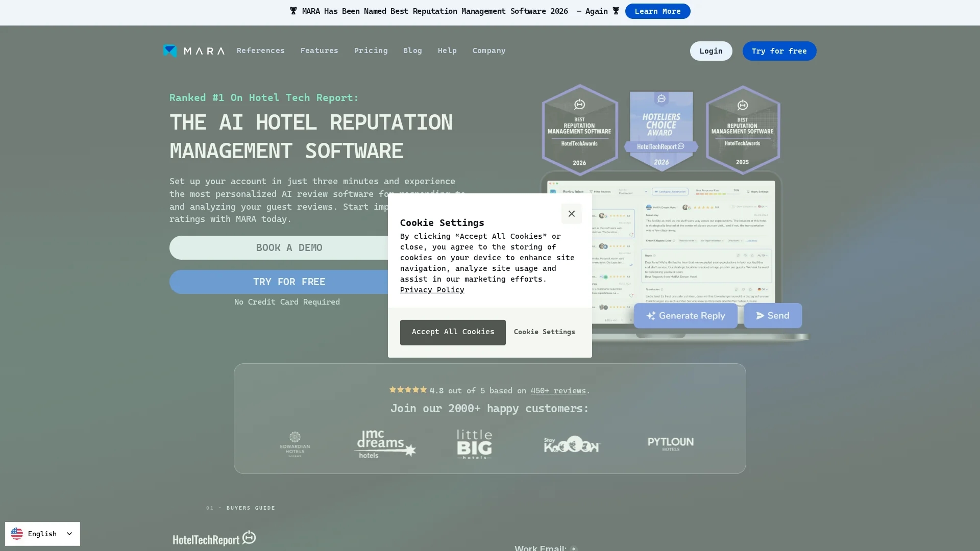Open the Features menu
The height and width of the screenshot is (551, 980).
319,51
